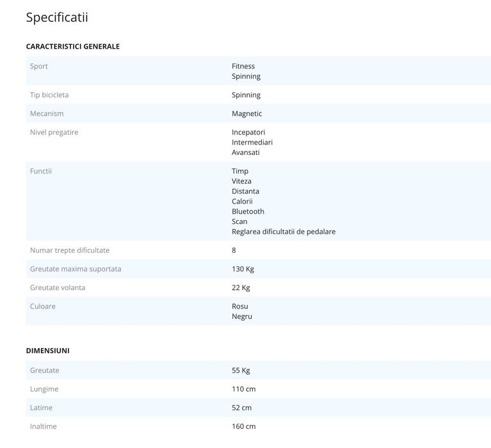
Task: Select the Lungime 110 cm value
Action: click(x=243, y=389)
